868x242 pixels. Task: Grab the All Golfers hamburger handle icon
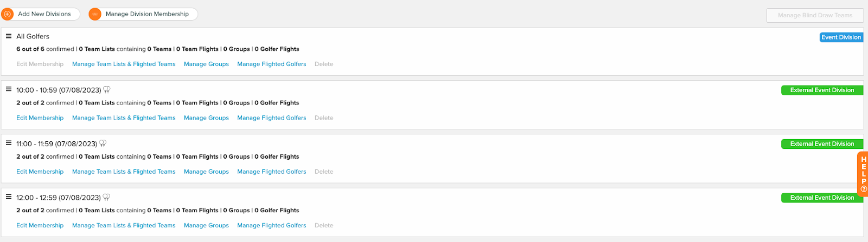(9, 36)
